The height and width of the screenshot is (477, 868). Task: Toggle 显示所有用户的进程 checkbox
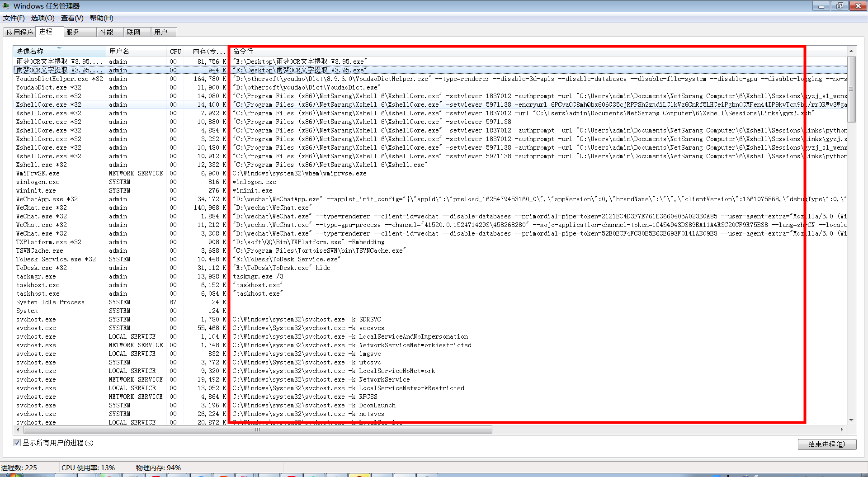click(17, 443)
